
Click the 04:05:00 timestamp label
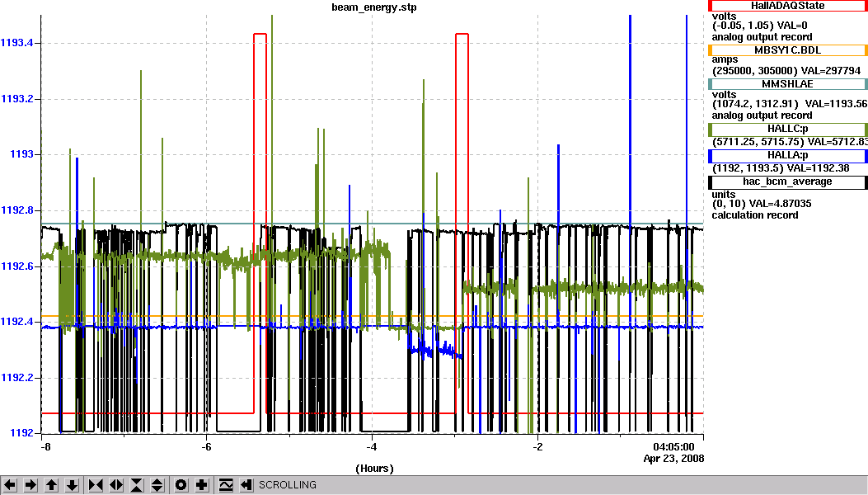pos(673,447)
